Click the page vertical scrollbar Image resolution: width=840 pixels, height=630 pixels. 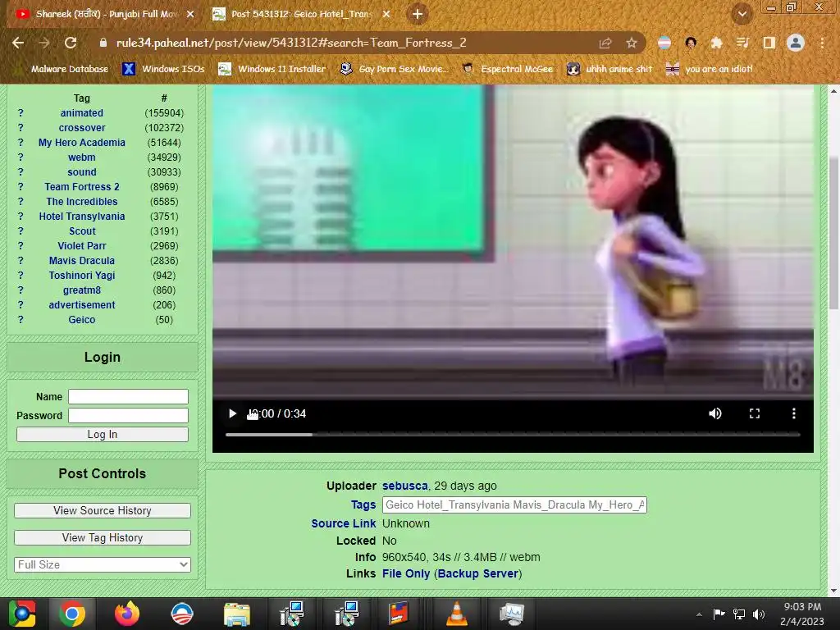[833, 232]
